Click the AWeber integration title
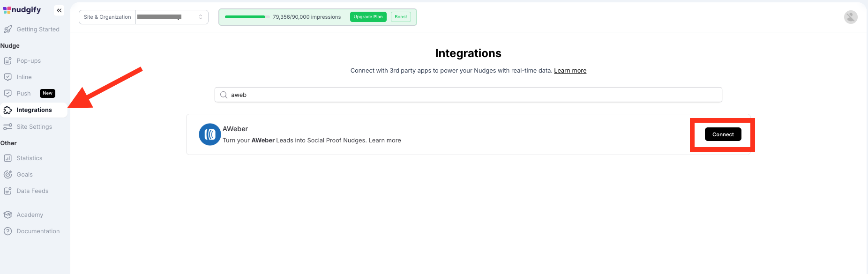Screen dimensions: 868x274 (235, 129)
